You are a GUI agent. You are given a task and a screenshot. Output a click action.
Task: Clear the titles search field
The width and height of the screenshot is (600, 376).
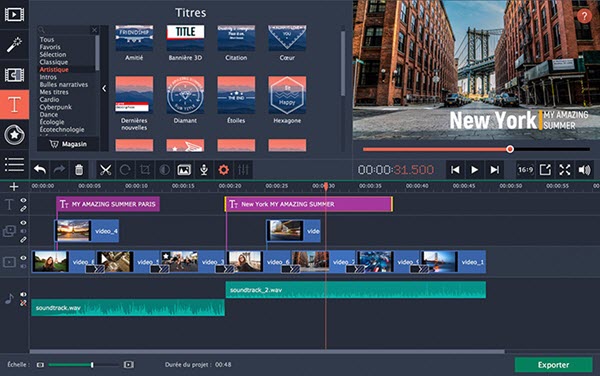[x=95, y=29]
